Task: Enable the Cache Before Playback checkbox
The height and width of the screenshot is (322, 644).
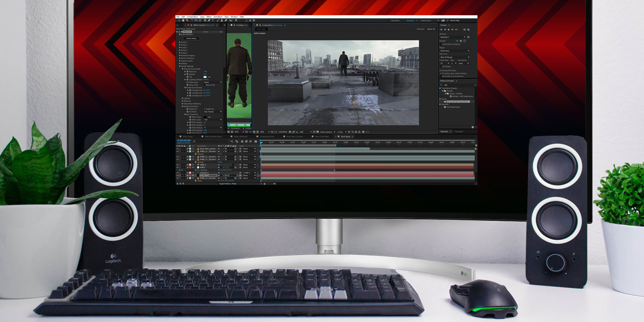Action: 440,44
